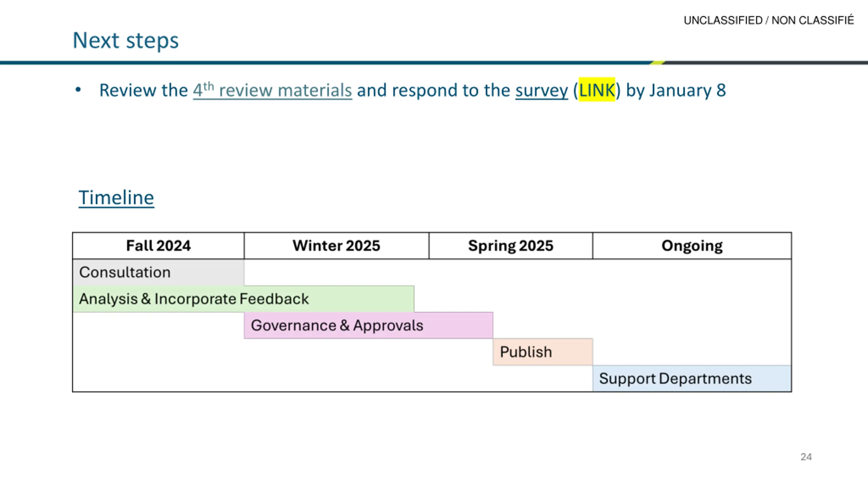Click the bullet point before Review
The width and height of the screenshot is (868, 488).
pos(78,90)
